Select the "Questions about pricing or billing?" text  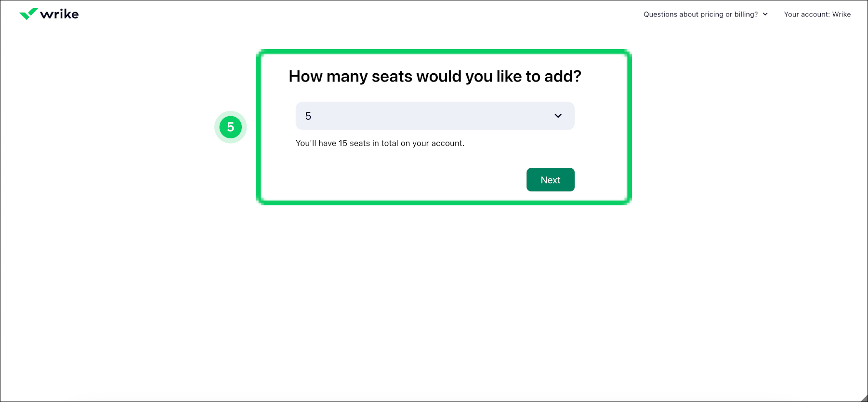coord(700,14)
